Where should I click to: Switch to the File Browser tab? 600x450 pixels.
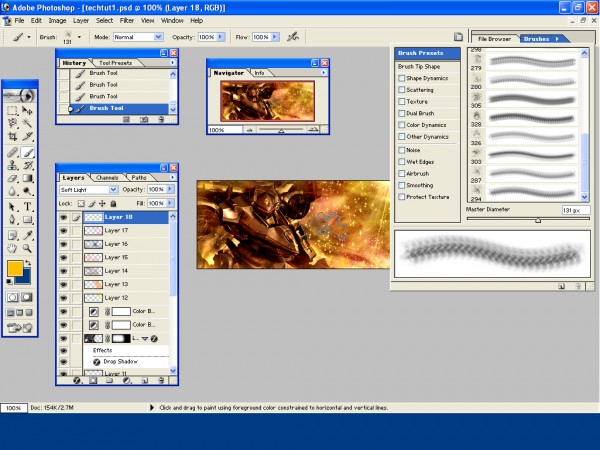[x=494, y=39]
